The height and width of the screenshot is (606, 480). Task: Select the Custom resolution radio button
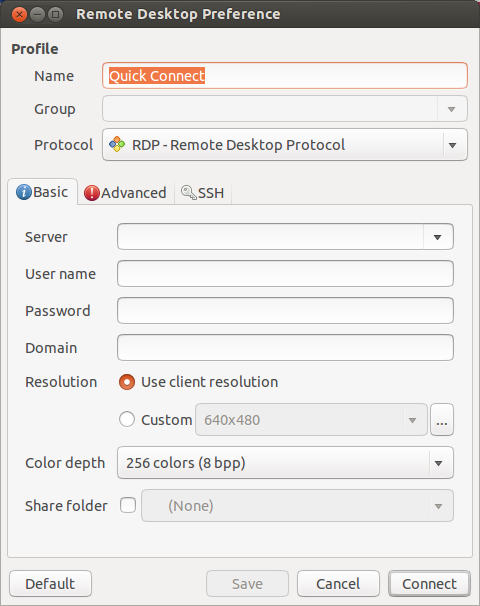127,419
